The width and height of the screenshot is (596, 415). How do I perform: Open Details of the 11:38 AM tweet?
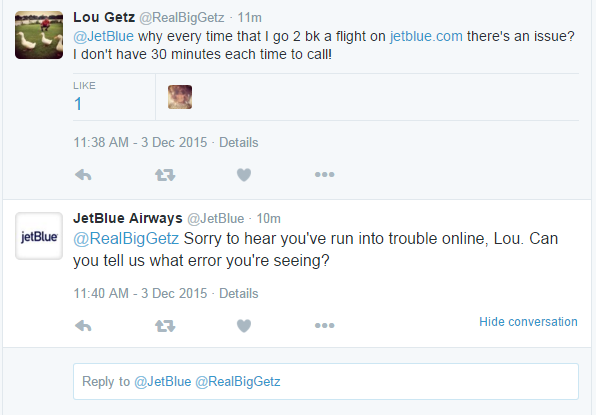point(239,143)
